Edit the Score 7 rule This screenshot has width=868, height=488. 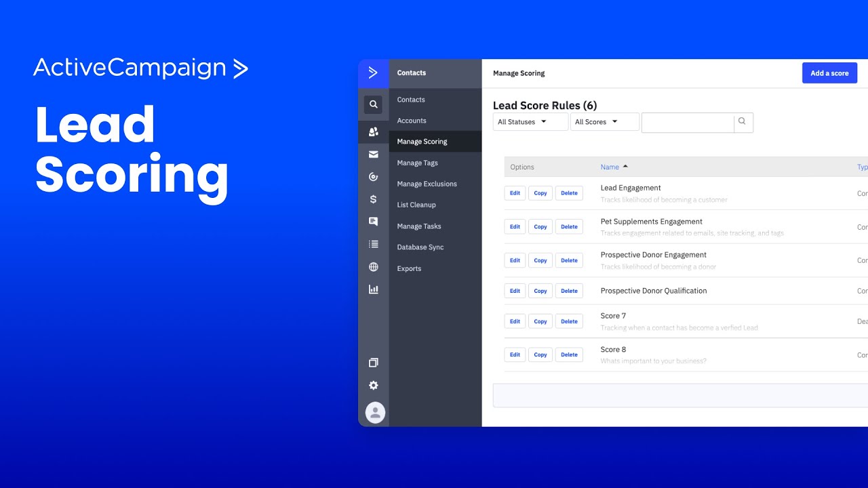515,321
